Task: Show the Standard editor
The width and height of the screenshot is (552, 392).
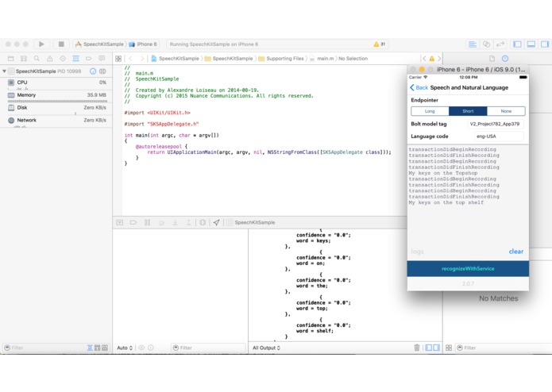Action: tap(472, 44)
